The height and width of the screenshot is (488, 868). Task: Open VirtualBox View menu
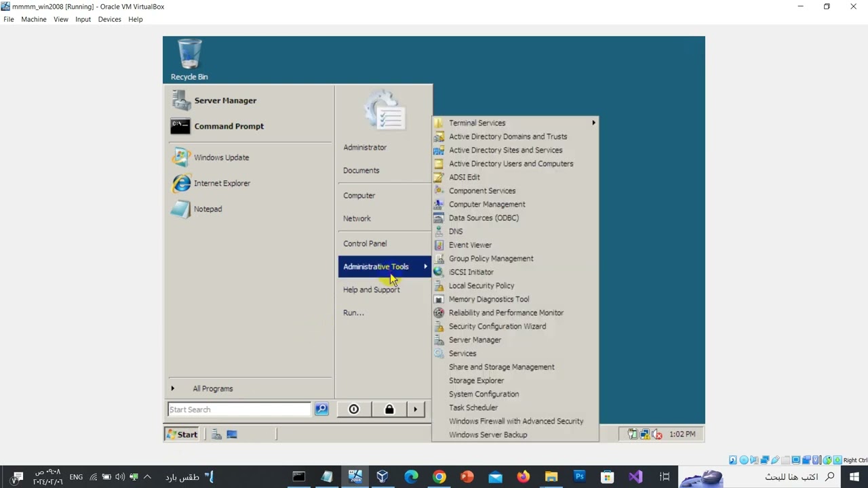pos(61,19)
